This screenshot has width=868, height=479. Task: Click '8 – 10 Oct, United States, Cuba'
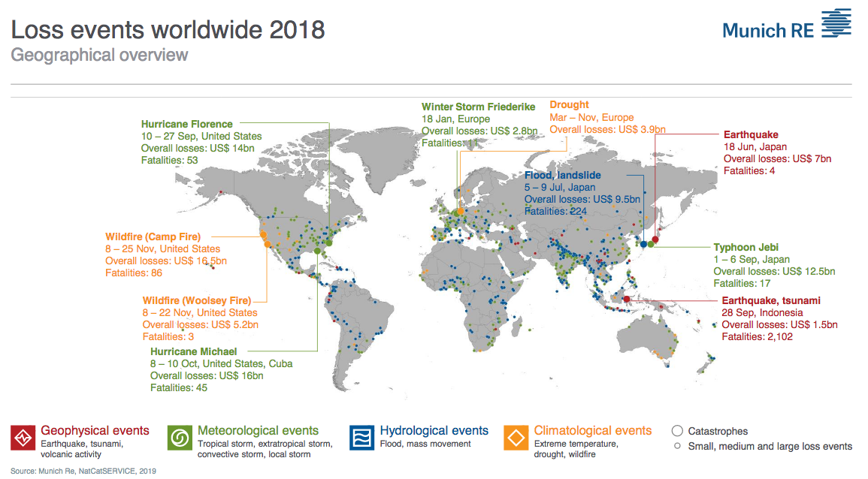coord(221,363)
